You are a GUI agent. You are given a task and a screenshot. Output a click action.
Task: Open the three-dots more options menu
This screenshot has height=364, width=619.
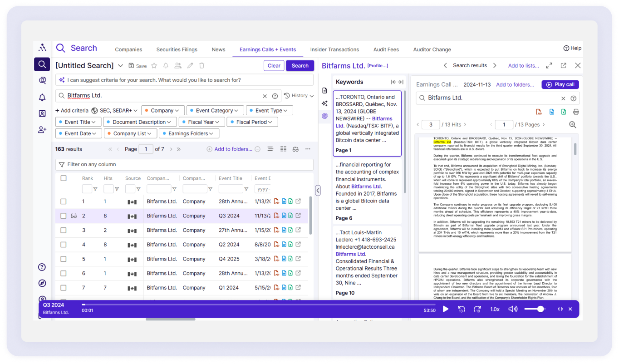(308, 149)
